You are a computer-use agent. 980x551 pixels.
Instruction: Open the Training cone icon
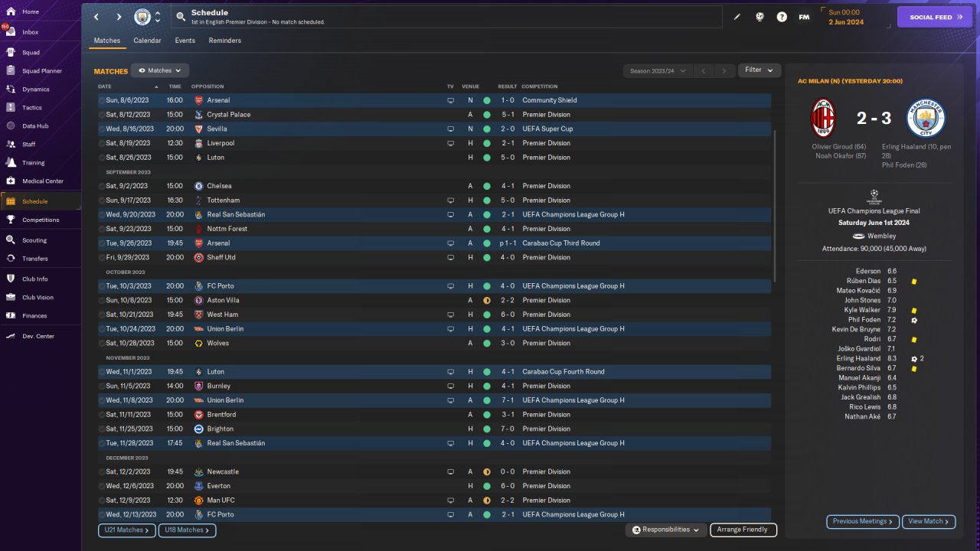[x=11, y=162]
